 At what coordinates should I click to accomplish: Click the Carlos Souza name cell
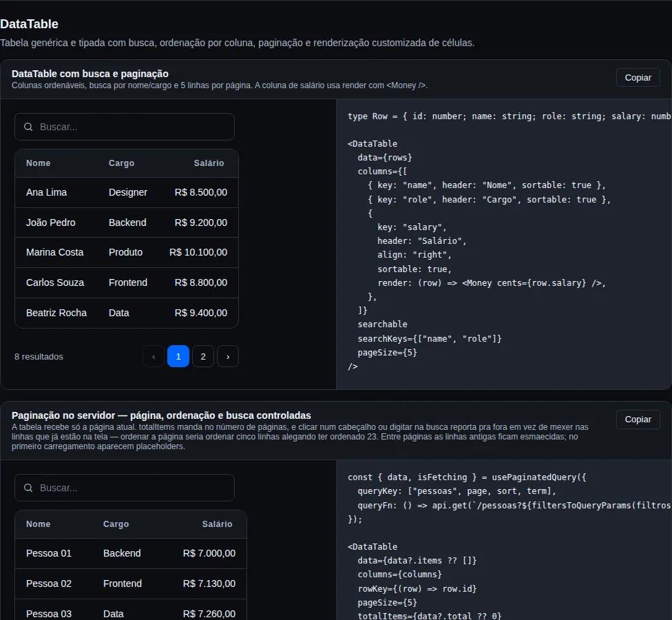[x=55, y=282]
